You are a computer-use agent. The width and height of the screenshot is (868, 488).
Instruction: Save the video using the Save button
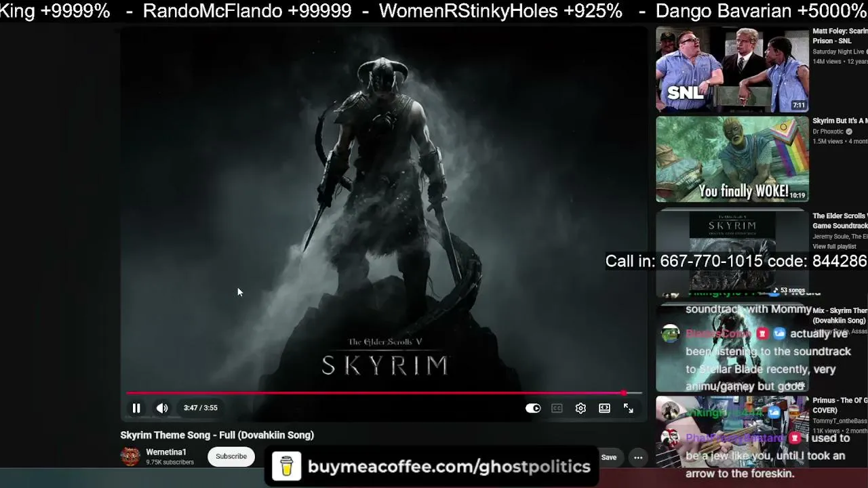click(609, 457)
